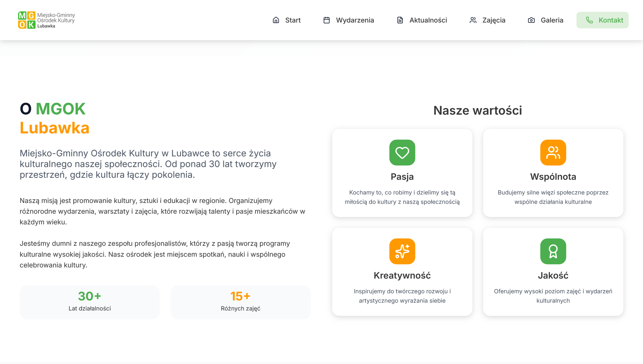Click the green heart icon for Pasja
The width and height of the screenshot is (643, 364).
402,153
